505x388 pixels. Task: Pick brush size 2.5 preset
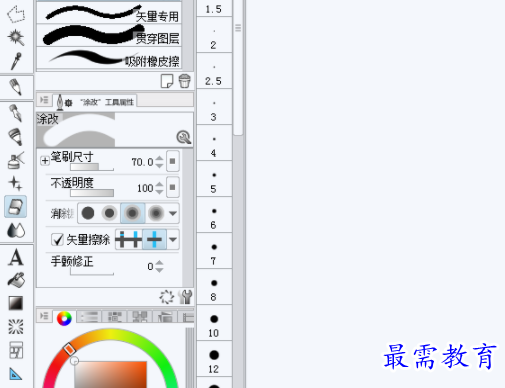pyautogui.click(x=214, y=71)
